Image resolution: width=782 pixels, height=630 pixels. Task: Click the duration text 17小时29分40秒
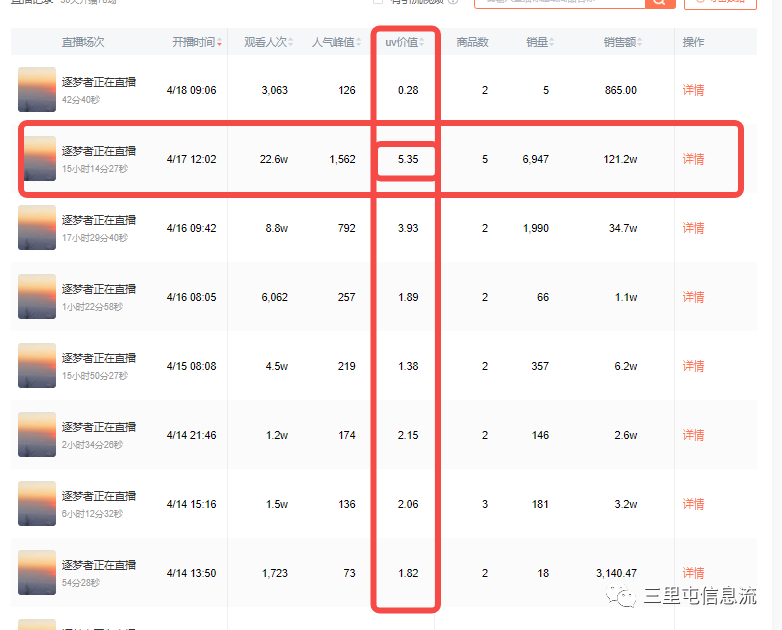pyautogui.click(x=95, y=237)
